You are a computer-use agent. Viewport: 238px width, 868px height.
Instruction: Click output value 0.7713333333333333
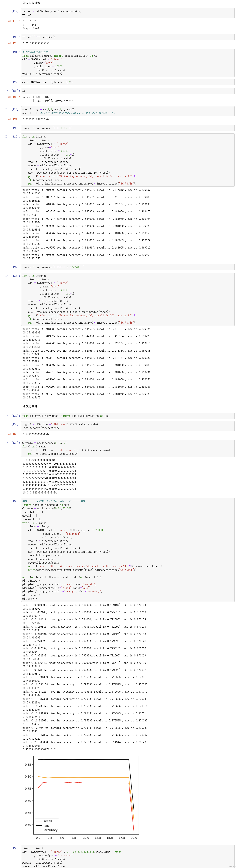tap(36, 43)
